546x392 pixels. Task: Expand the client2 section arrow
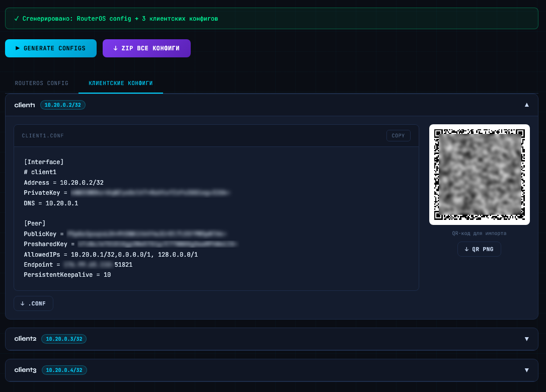tap(526, 339)
